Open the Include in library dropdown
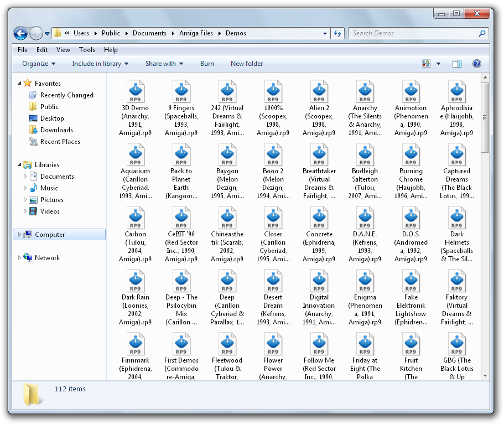 [x=100, y=64]
